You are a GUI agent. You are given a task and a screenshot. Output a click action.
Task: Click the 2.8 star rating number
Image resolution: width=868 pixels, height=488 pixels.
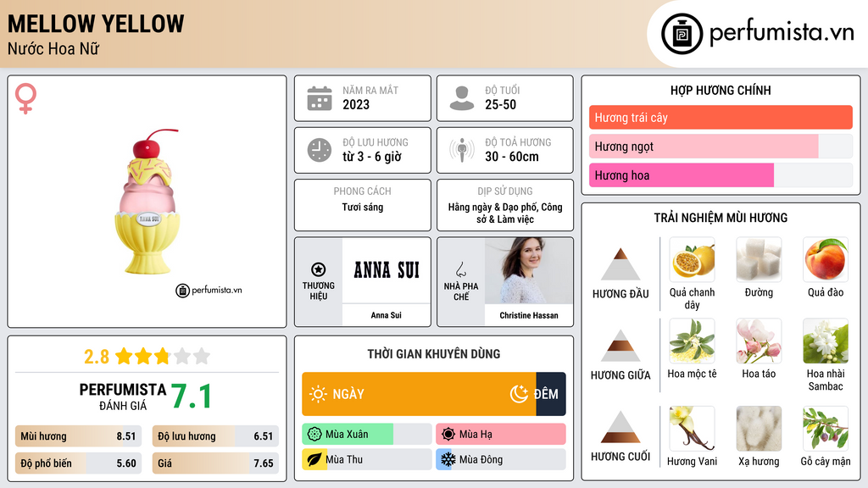97,357
